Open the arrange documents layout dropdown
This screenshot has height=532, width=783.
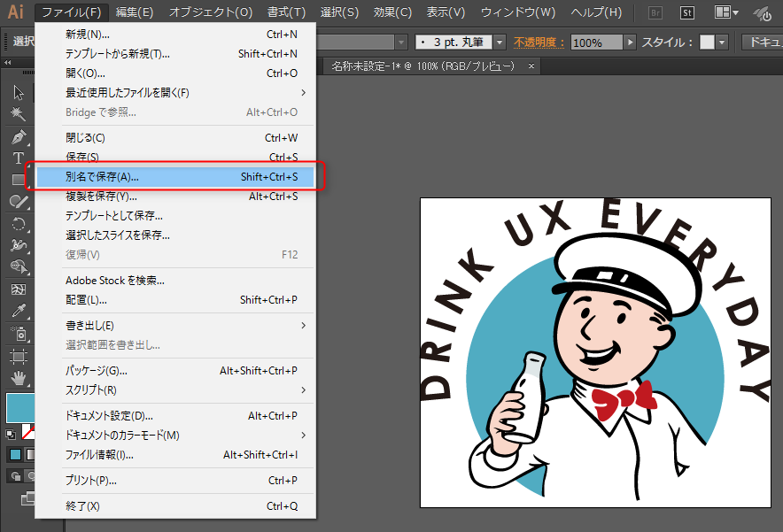(728, 13)
